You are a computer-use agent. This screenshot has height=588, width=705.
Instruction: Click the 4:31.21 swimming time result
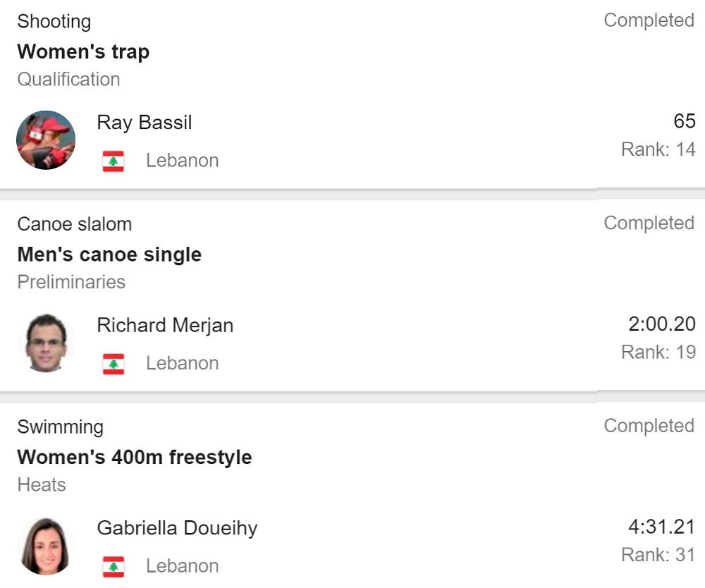661,527
